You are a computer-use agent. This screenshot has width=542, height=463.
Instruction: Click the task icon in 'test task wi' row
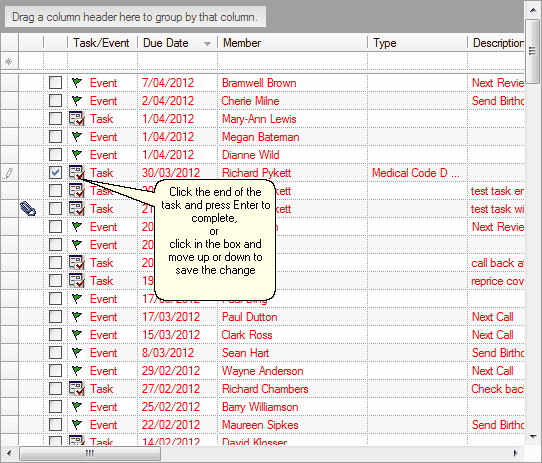tap(77, 209)
